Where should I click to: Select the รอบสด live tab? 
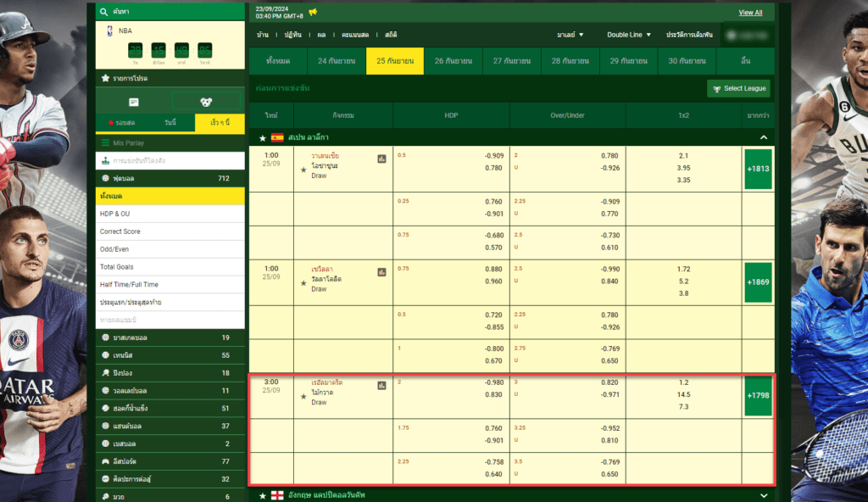pos(123,122)
